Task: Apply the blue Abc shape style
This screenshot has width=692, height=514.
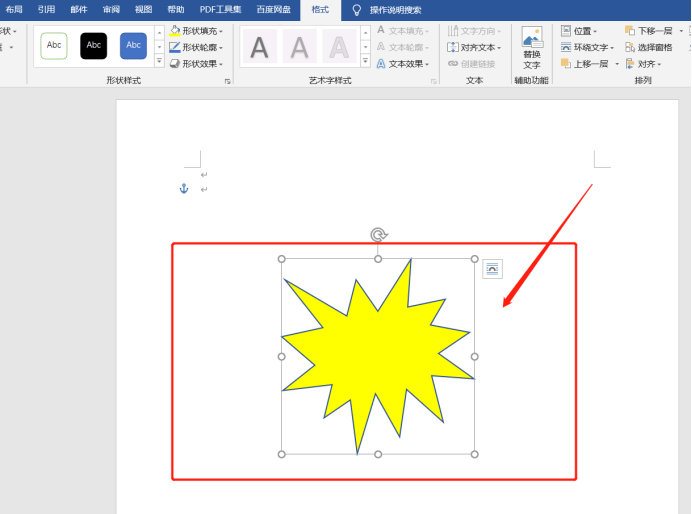Action: pyautogui.click(x=133, y=45)
